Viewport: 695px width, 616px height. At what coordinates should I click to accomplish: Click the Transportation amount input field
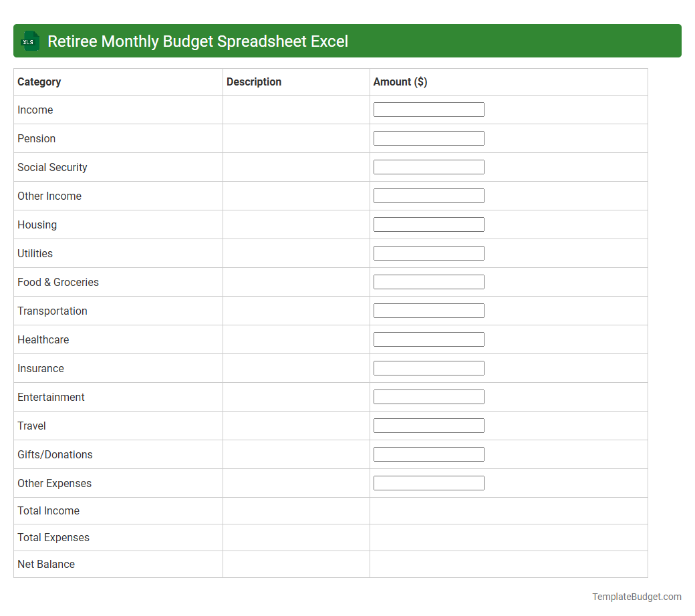click(x=429, y=310)
